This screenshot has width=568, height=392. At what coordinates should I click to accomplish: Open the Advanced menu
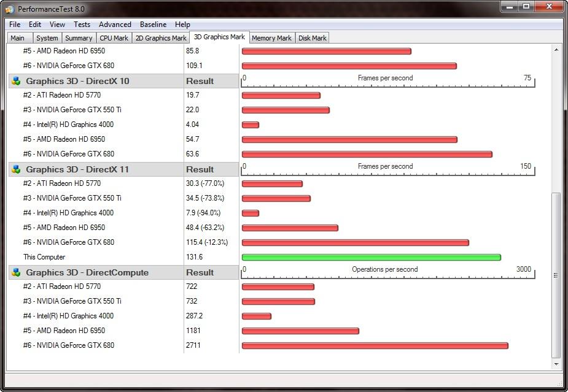click(115, 25)
